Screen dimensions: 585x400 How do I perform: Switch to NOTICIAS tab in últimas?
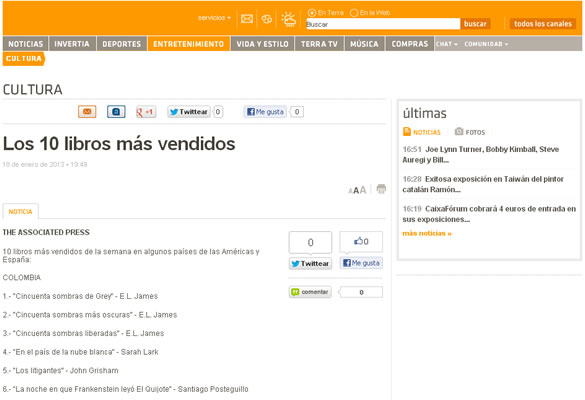click(422, 132)
